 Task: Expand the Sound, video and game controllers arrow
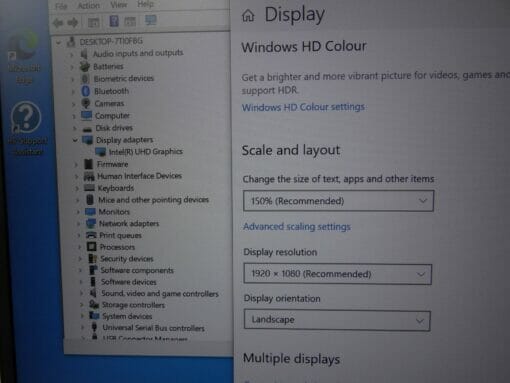click(x=82, y=293)
